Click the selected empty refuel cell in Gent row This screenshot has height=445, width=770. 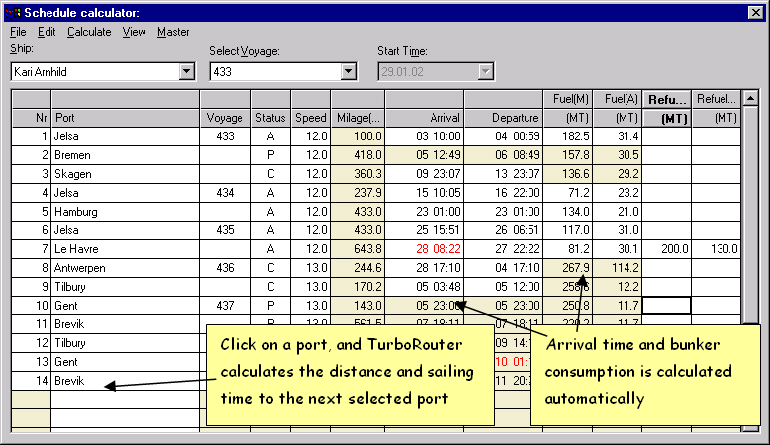coord(667,306)
